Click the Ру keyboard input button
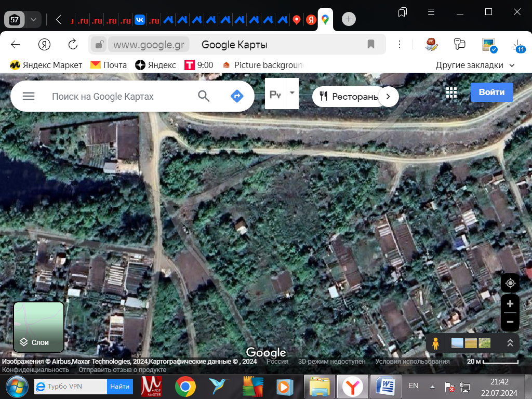 pyautogui.click(x=275, y=94)
